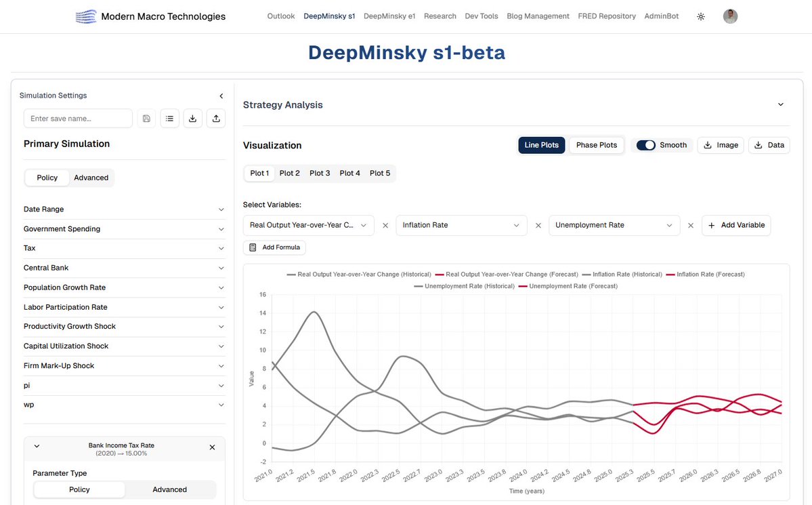This screenshot has height=505, width=812.
Task: Click the Modern Macro Technologies logo
Action: pos(86,16)
